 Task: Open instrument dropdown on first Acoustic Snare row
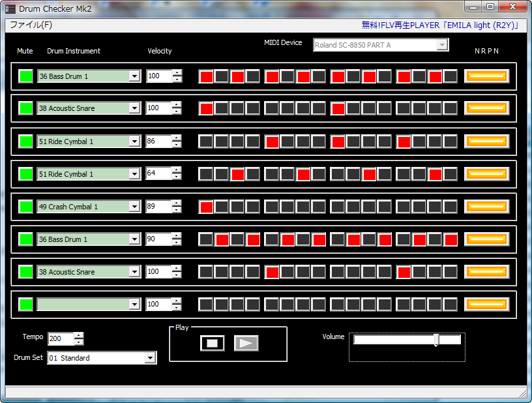point(134,108)
